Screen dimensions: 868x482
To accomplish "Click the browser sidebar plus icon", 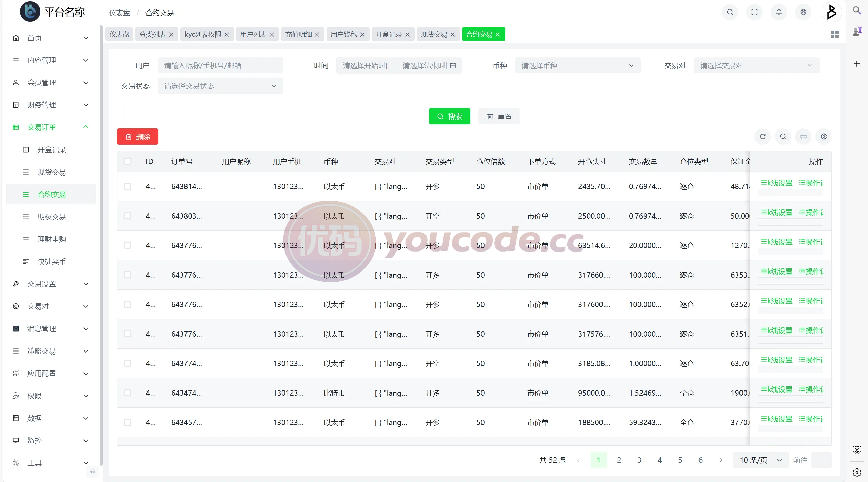I will (857, 64).
